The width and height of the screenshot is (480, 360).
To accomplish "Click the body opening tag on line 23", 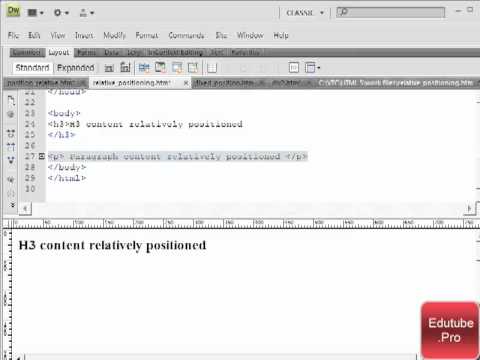I will click(64, 113).
